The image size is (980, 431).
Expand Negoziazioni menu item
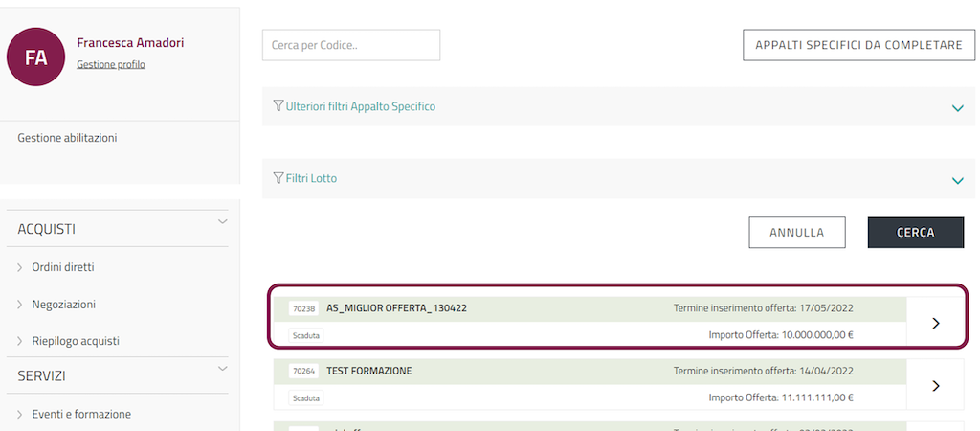pos(63,305)
